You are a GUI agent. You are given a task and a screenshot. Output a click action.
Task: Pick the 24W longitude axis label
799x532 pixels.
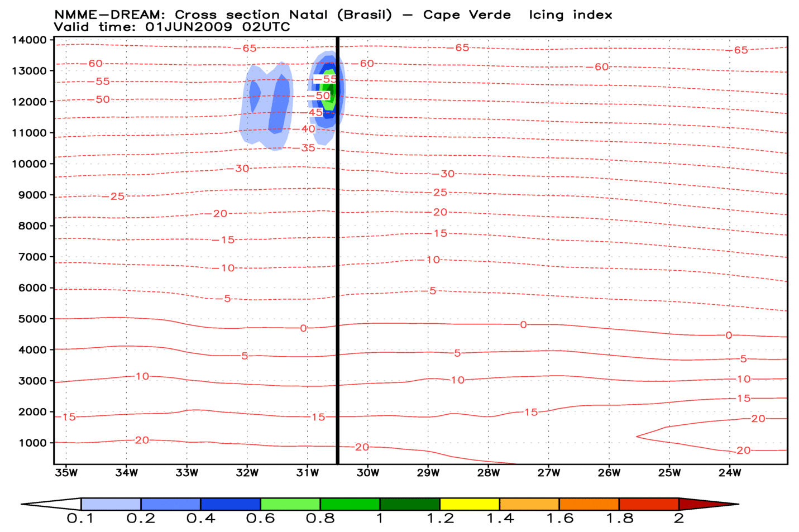729,473
